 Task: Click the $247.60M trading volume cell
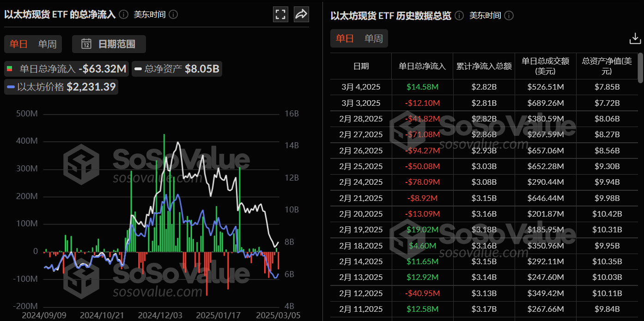tap(546, 278)
